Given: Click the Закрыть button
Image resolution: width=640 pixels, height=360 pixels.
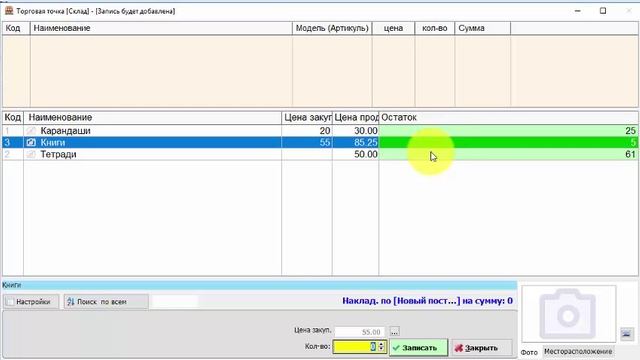Looking at the screenshot, I should (482, 348).
